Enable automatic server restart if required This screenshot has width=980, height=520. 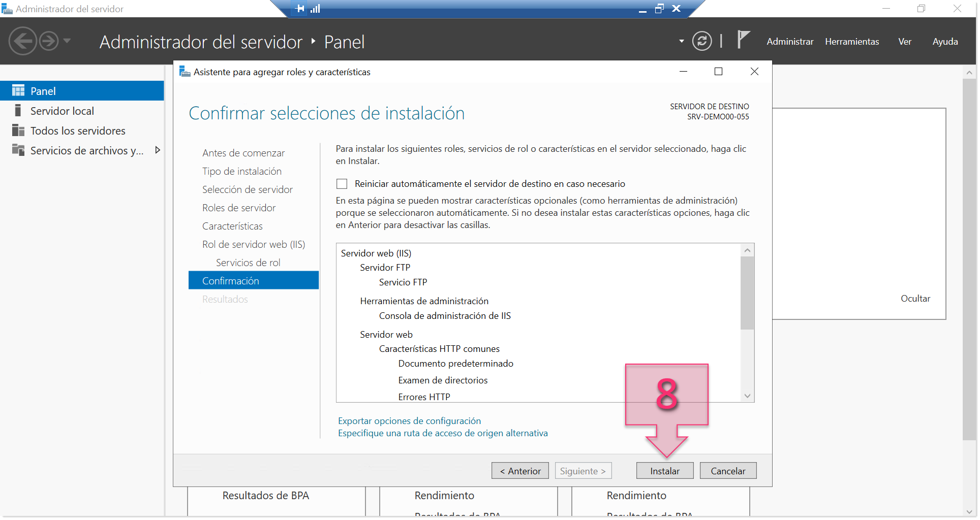(x=342, y=184)
